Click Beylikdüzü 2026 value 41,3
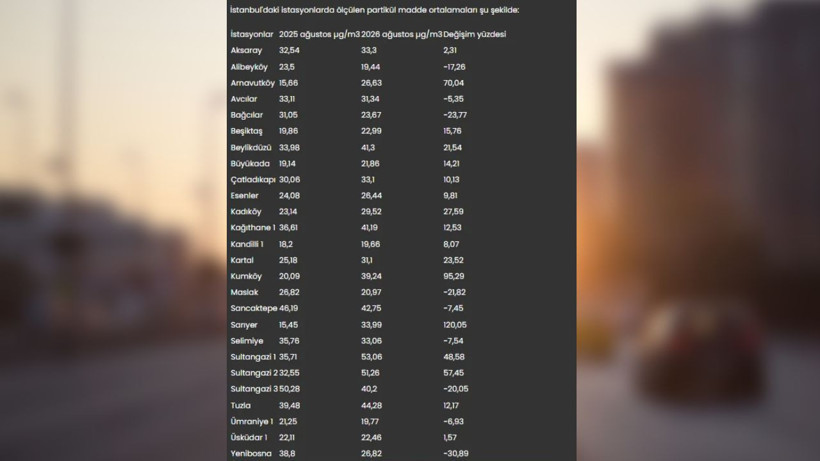This screenshot has width=820, height=461. pyautogui.click(x=368, y=147)
